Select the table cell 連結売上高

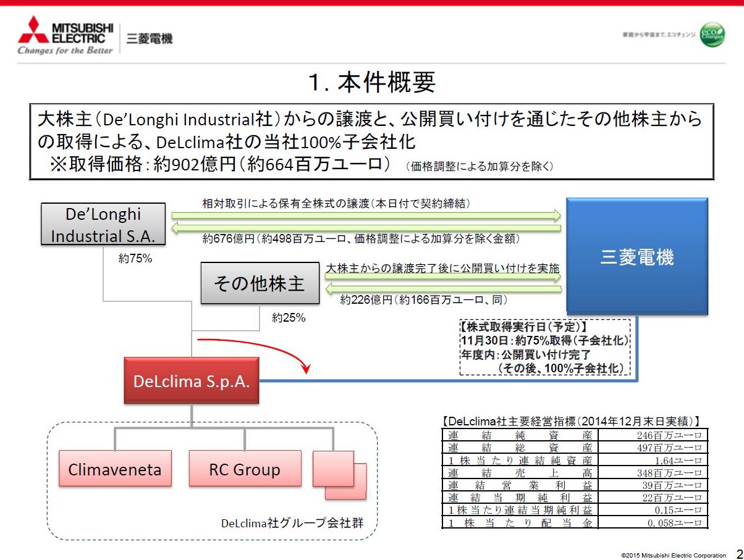pos(520,472)
